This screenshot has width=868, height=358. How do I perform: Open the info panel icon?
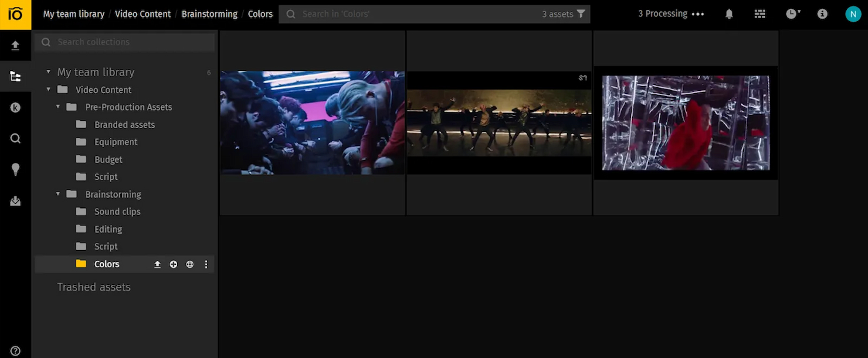(x=822, y=14)
